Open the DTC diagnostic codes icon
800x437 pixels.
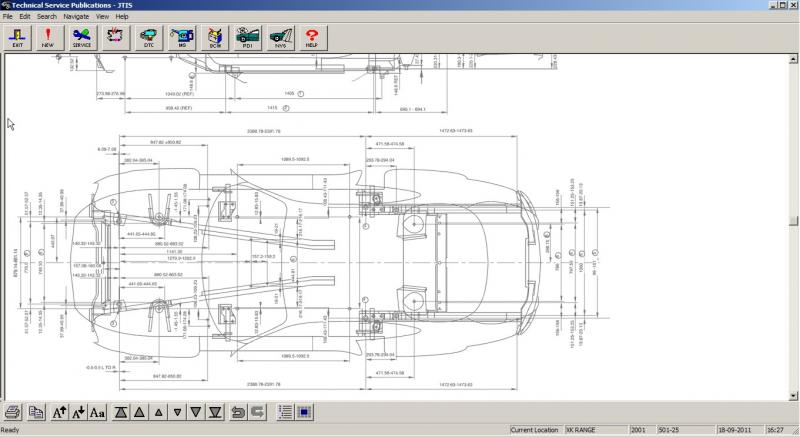coord(149,38)
